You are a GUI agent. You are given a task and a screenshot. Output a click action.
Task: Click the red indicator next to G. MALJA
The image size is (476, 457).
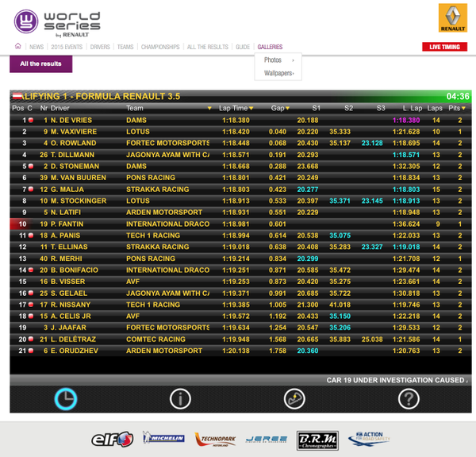[31, 189]
